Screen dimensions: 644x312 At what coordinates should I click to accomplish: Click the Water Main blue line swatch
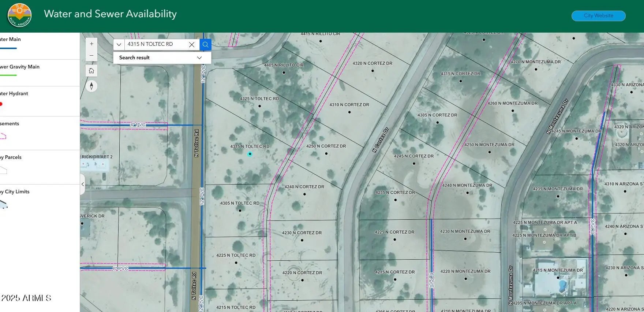coord(8,48)
